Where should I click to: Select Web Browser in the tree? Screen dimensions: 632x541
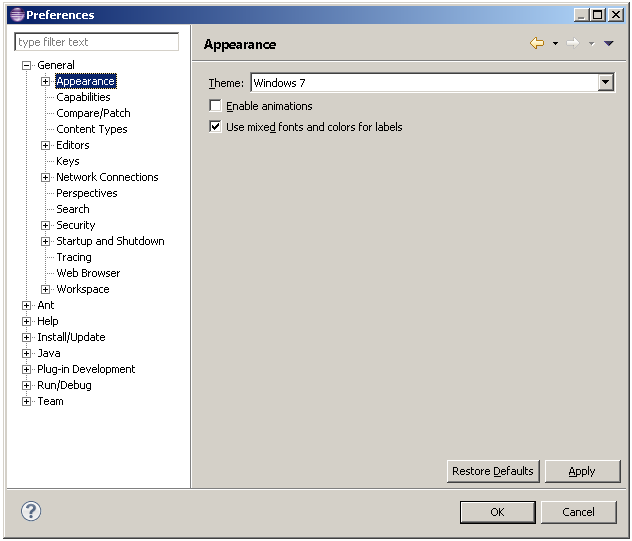[88, 273]
